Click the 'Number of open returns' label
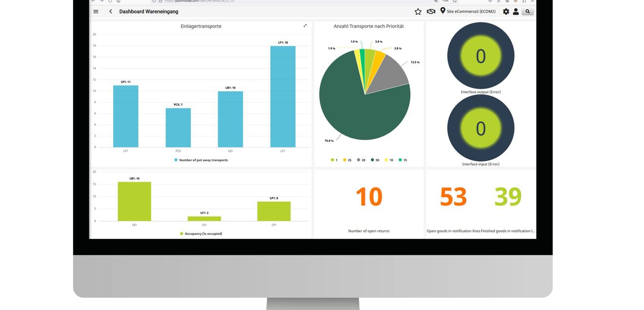The height and width of the screenshot is (310, 644). pyautogui.click(x=369, y=231)
